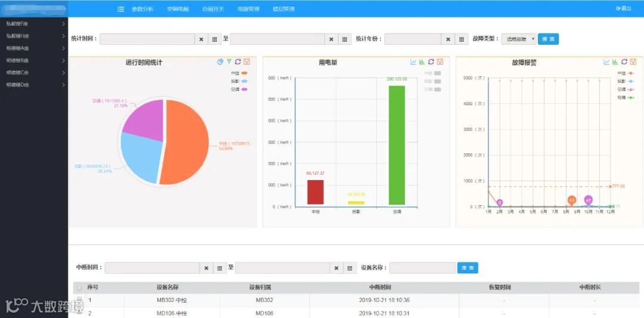644x318 pixels.
Task: Restore the 运行时间统计 chart
Action: pos(238,61)
